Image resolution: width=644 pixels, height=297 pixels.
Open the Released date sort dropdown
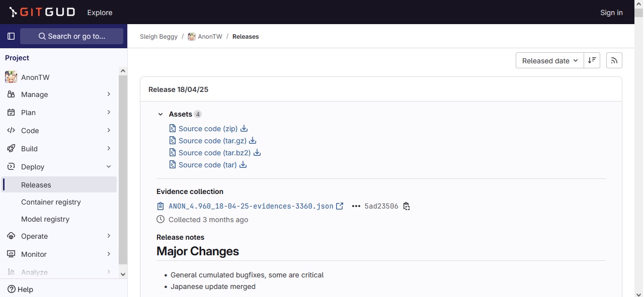point(549,60)
